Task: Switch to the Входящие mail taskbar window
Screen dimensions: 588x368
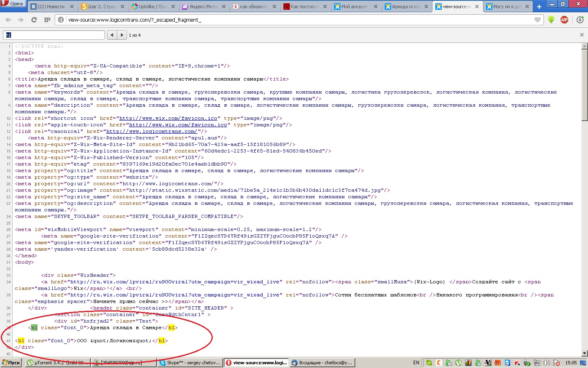Action: coord(322,362)
